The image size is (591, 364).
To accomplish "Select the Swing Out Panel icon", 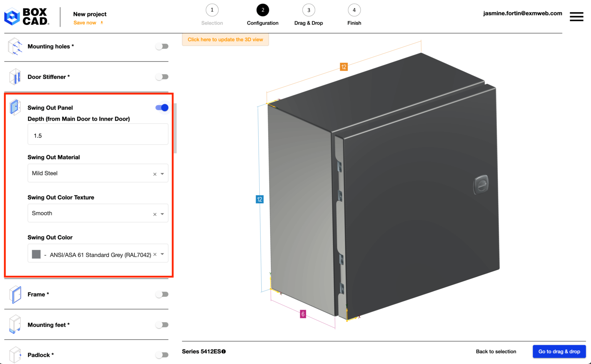I will coord(15,107).
